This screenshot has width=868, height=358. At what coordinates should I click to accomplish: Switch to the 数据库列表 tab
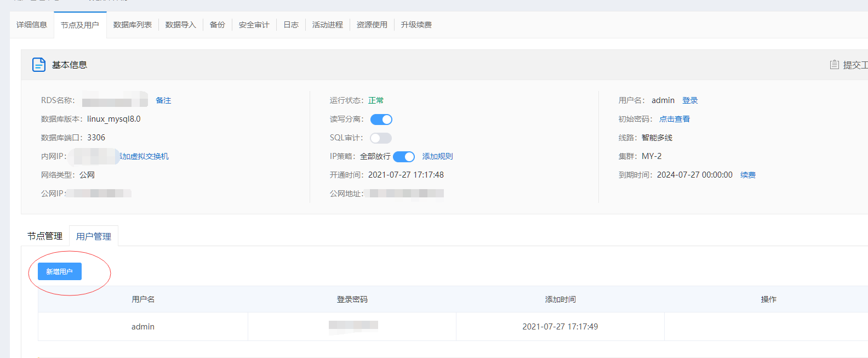133,25
